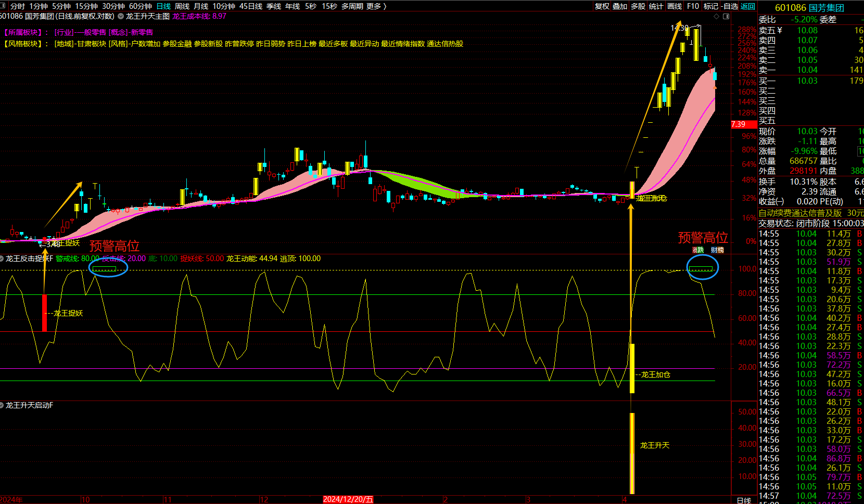Click the 新零售 concept sector link
The height and width of the screenshot is (504, 864).
point(142,32)
